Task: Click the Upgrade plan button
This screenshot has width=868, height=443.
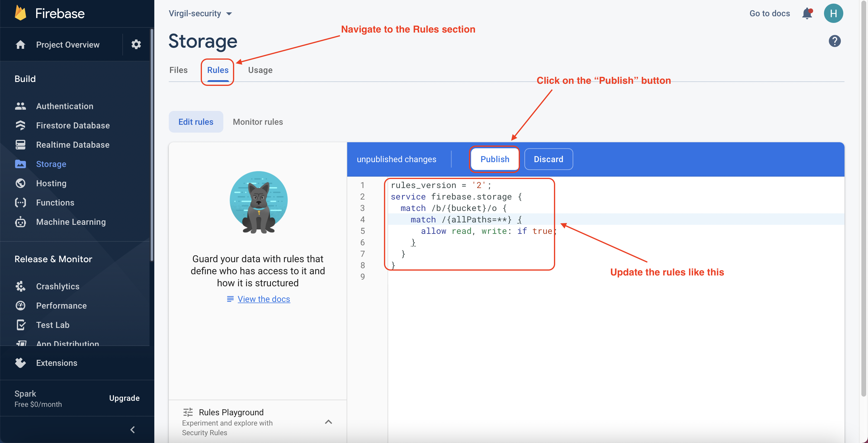Action: 124,398
